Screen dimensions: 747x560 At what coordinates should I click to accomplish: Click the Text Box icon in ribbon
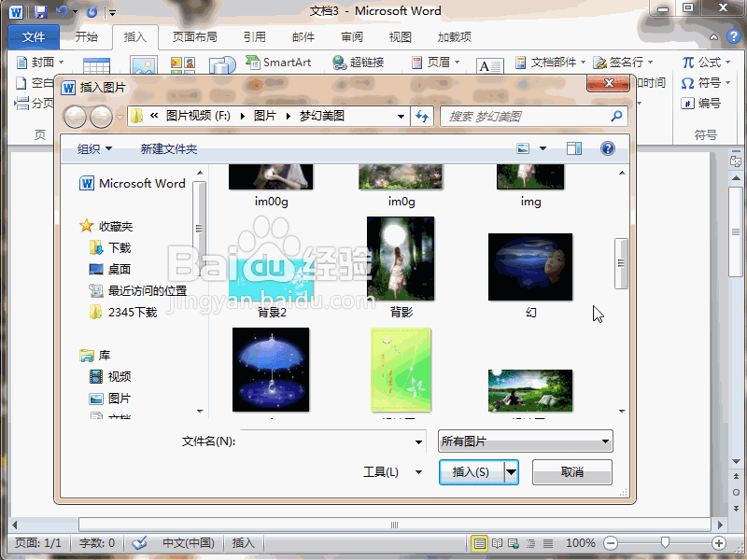point(489,66)
